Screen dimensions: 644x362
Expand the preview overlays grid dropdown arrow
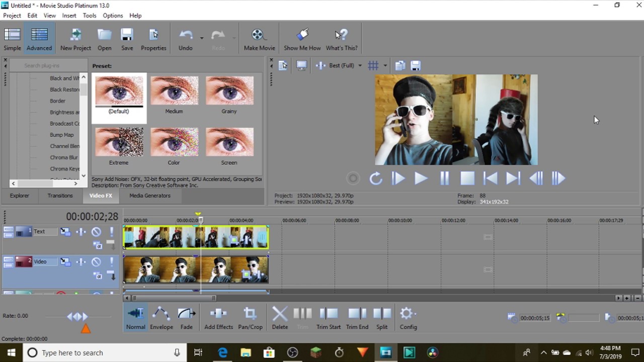(x=385, y=65)
